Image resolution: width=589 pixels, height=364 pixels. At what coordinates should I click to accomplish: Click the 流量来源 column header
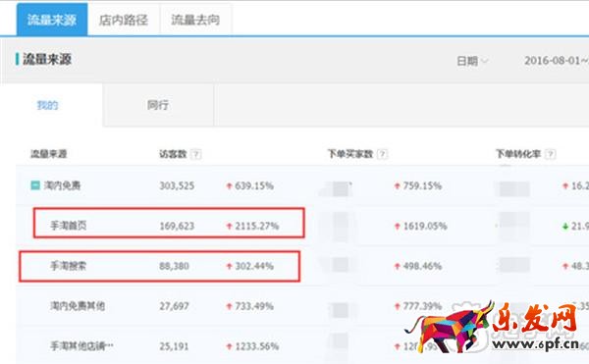click(48, 154)
